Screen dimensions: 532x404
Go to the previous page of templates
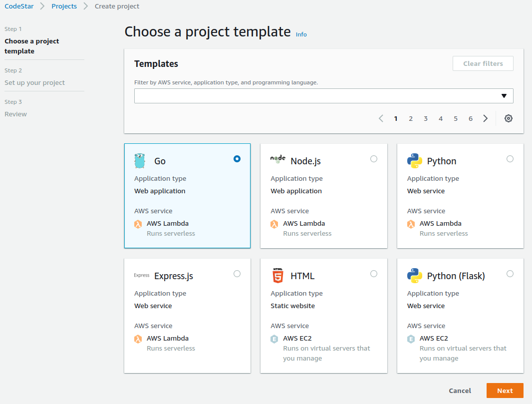(381, 118)
